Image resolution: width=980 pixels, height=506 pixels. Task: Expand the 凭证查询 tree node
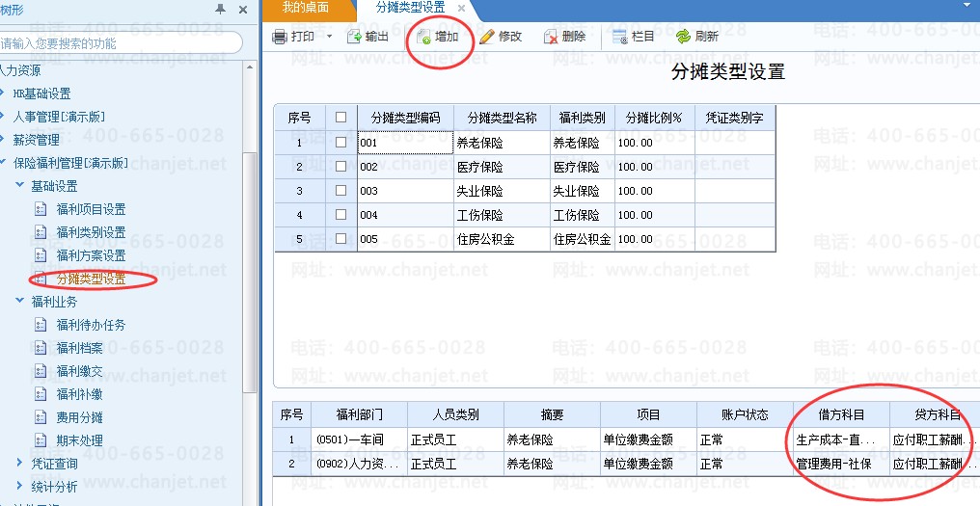point(19,463)
